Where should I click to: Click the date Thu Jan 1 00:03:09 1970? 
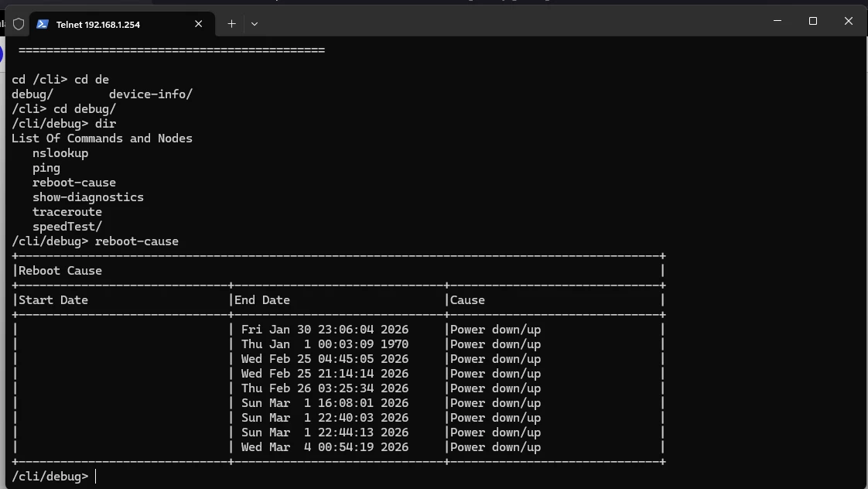point(324,344)
